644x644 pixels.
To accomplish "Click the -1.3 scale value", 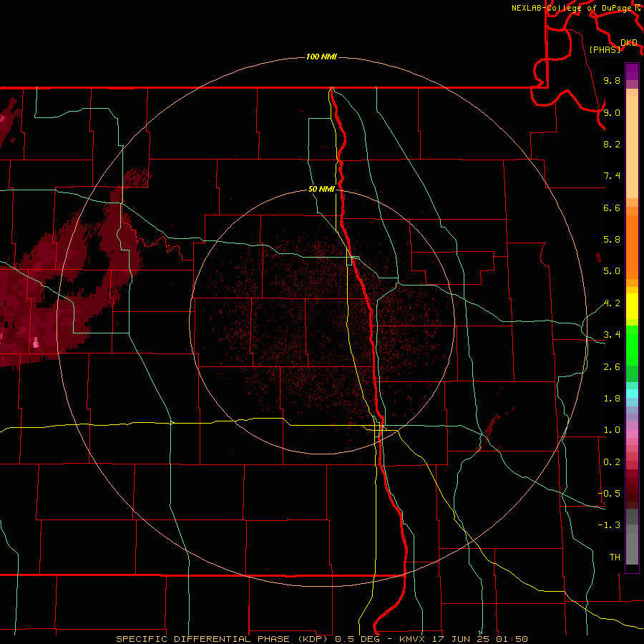I will click(609, 525).
